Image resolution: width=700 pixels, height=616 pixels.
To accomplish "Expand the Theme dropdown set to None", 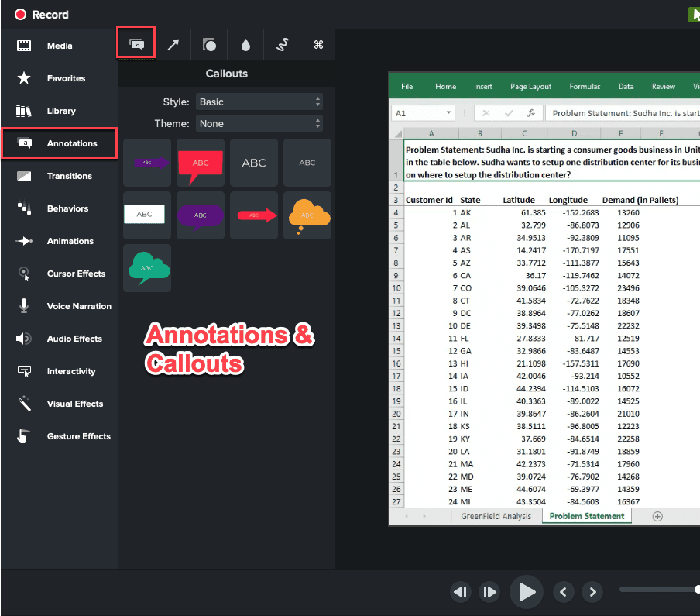I will pyautogui.click(x=259, y=123).
